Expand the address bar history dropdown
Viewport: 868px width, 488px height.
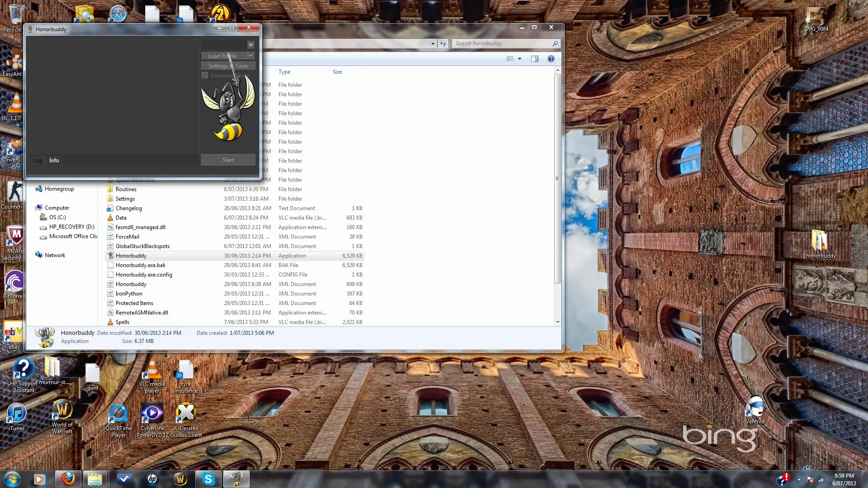(433, 44)
